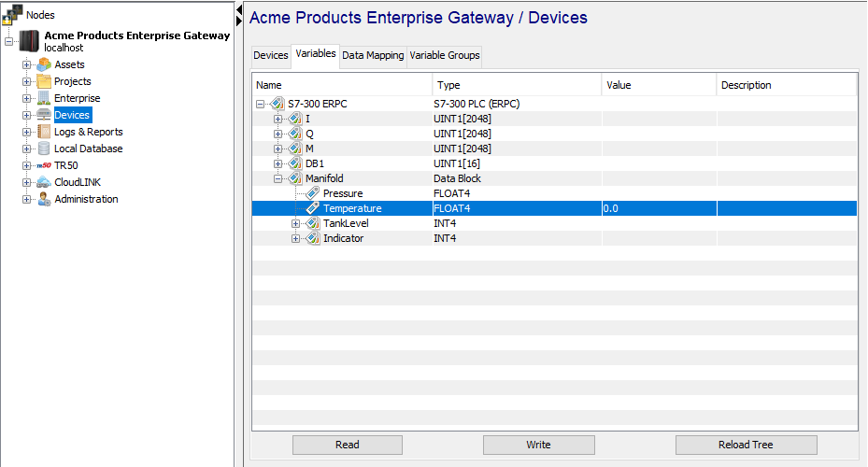This screenshot has width=868, height=467.
Task: Expand the Local Database node
Action: (x=26, y=149)
